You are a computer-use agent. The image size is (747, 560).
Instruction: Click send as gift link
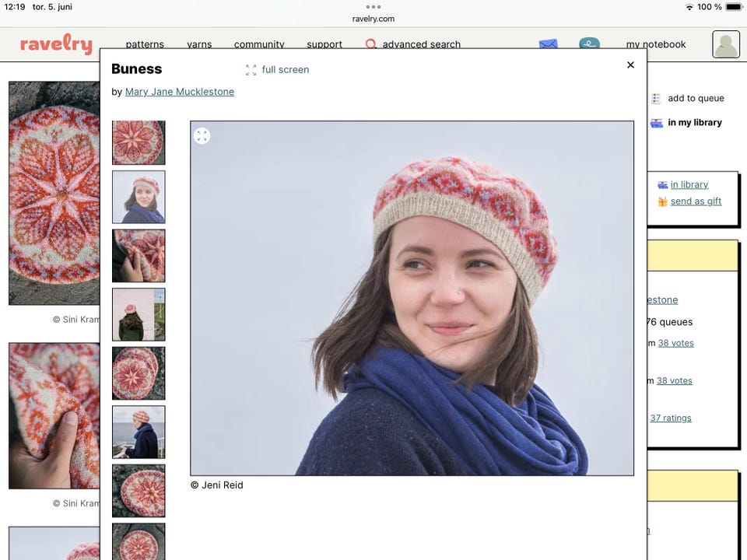[696, 201]
